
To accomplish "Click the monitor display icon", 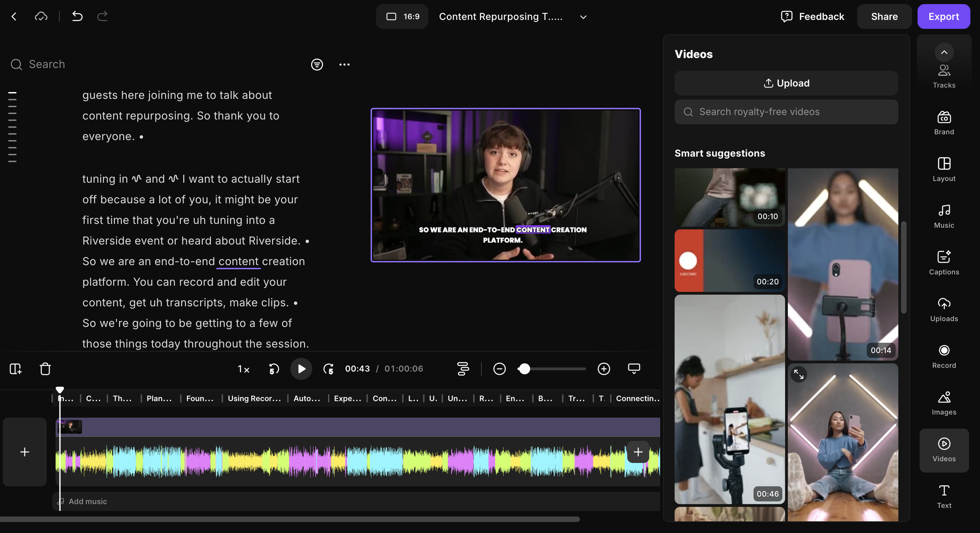I will pyautogui.click(x=634, y=368).
